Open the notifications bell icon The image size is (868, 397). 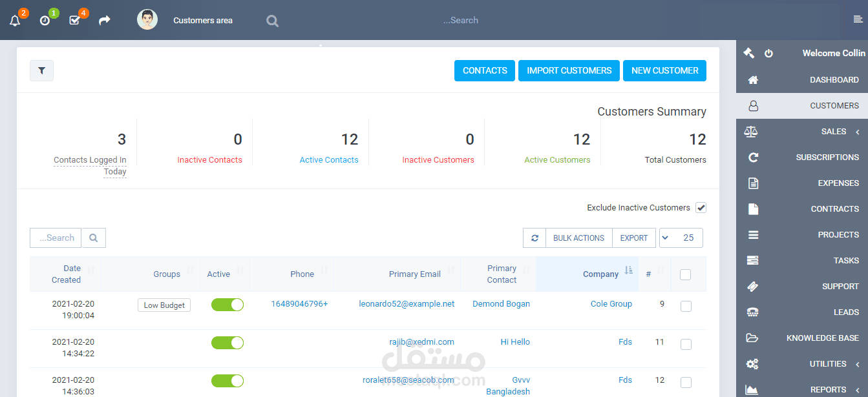pos(15,21)
